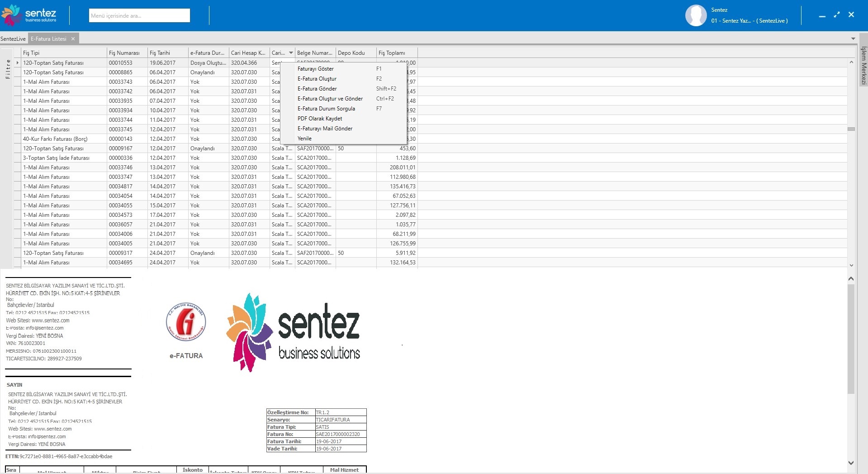Click grid scrollbar down arrow
Image resolution: width=868 pixels, height=474 pixels.
pyautogui.click(x=851, y=265)
